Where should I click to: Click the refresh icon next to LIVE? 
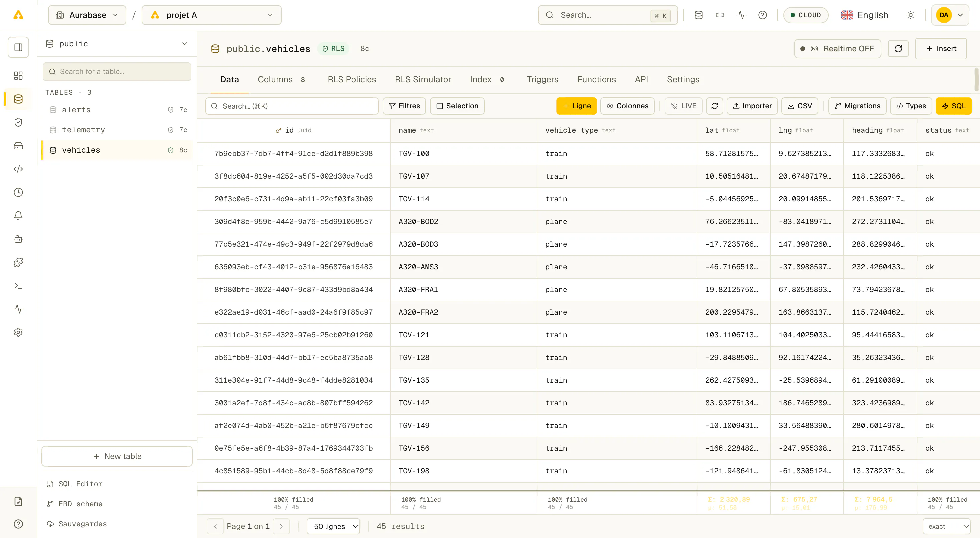point(714,106)
